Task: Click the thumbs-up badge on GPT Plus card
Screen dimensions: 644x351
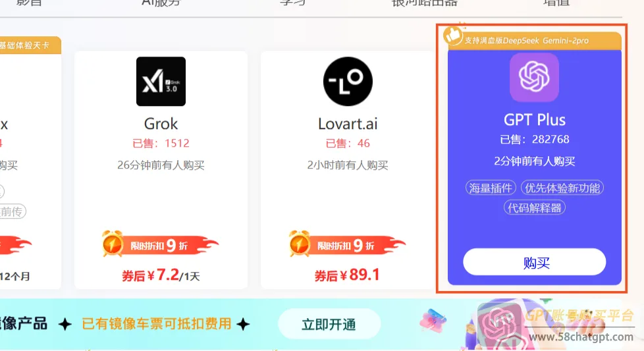Action: point(453,36)
